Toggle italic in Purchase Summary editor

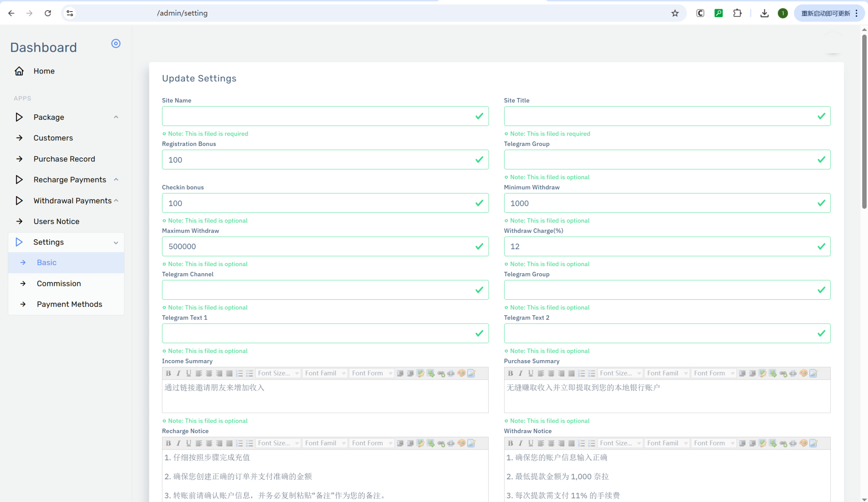coord(520,373)
